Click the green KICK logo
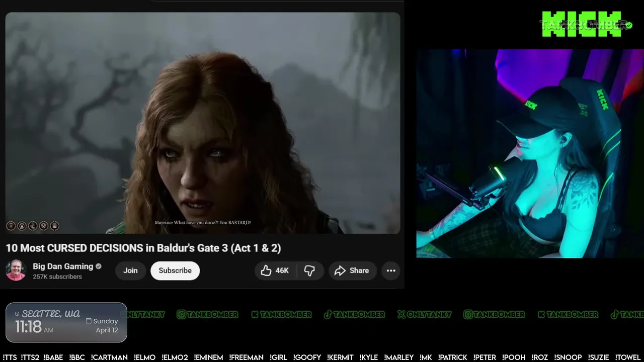Viewport: 644px width, 362px height. (582, 24)
